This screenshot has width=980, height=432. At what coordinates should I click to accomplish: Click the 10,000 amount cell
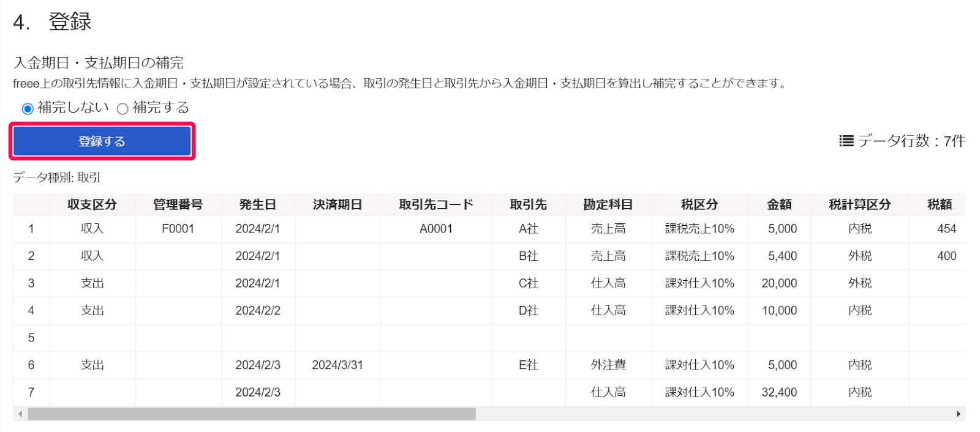[779, 311]
